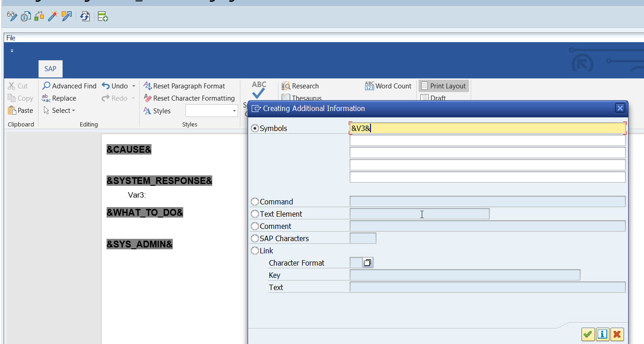Switch to Print Layout view

pyautogui.click(x=444, y=86)
